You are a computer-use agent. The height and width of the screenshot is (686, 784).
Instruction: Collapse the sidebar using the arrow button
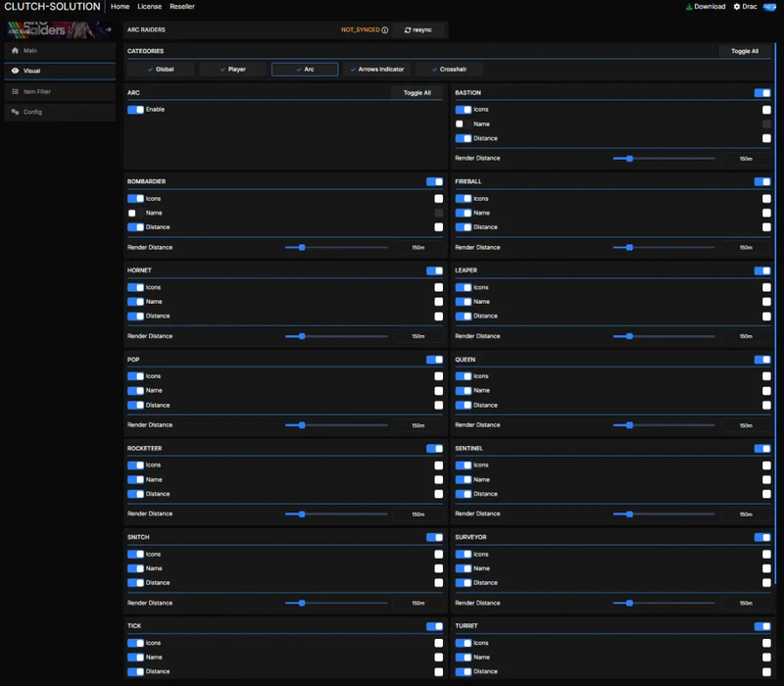click(x=109, y=29)
